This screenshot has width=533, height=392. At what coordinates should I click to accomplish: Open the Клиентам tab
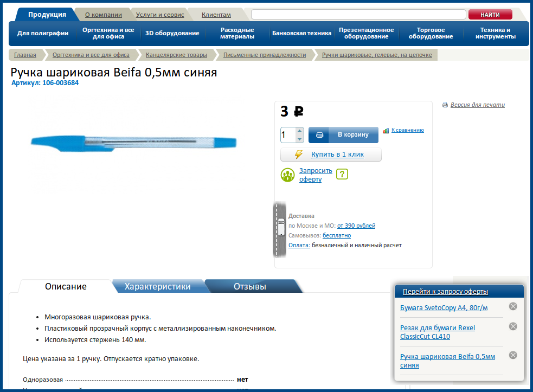pyautogui.click(x=216, y=15)
